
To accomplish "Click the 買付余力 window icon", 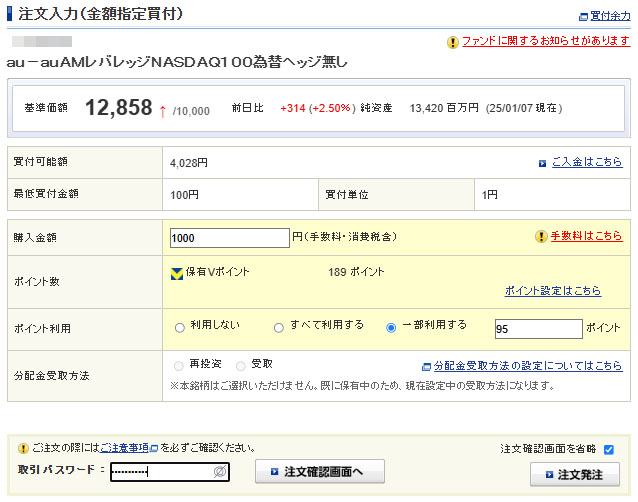I will 584,17.
